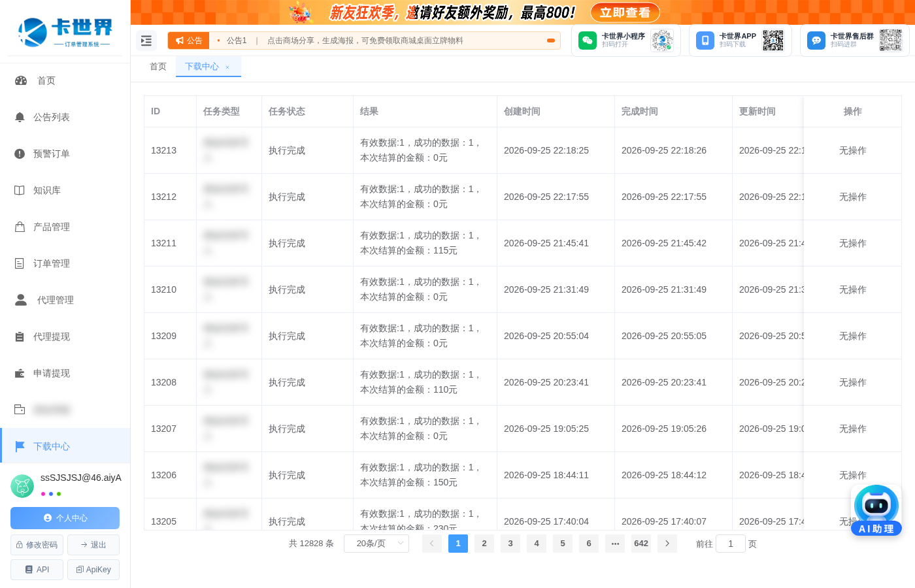
Task: Open 知识库 from the sidebar
Action: pyautogui.click(x=65, y=190)
